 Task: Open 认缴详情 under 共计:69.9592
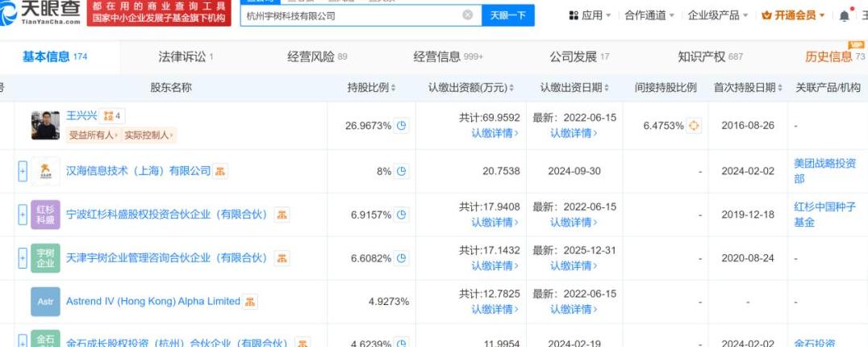coord(495,133)
